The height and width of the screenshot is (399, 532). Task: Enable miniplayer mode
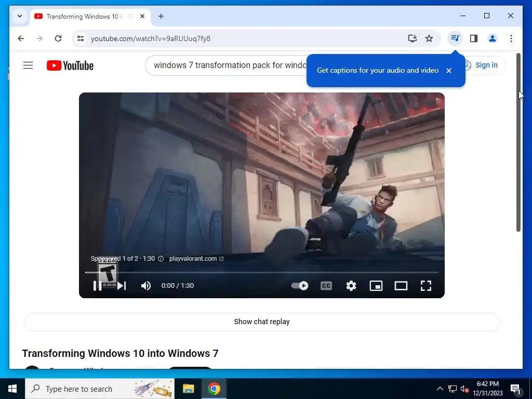point(376,286)
